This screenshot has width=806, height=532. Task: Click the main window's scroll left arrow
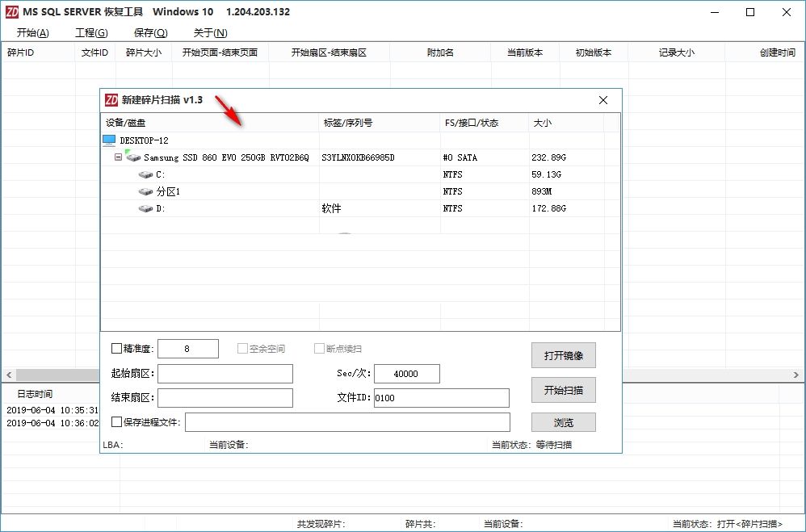(8, 375)
